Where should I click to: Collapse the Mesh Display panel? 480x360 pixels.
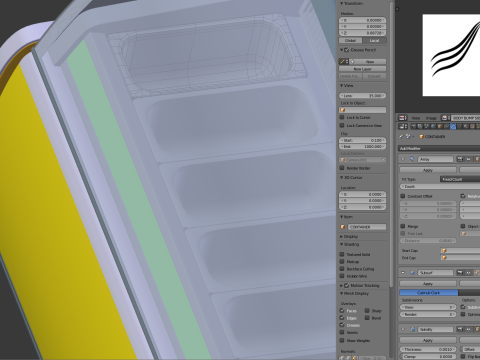click(342, 294)
